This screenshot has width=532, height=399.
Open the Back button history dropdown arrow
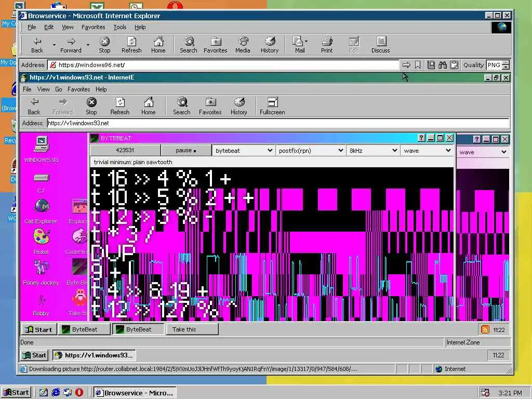coord(54,45)
